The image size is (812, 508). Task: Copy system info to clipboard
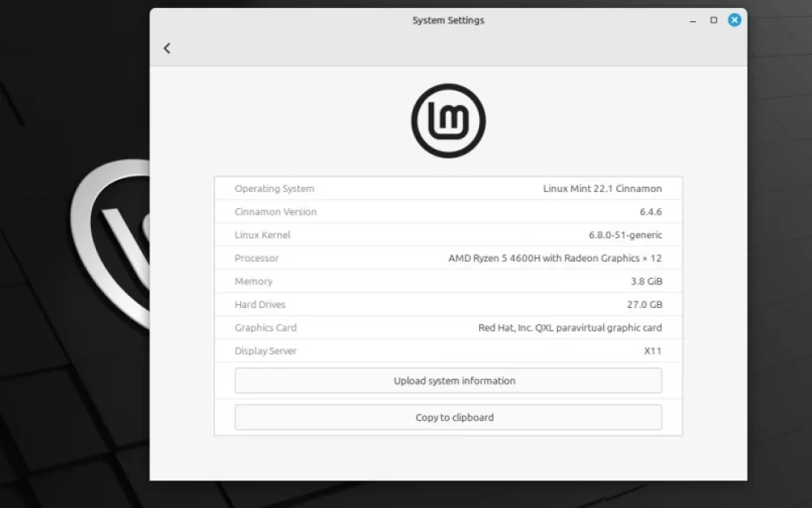pyautogui.click(x=448, y=417)
